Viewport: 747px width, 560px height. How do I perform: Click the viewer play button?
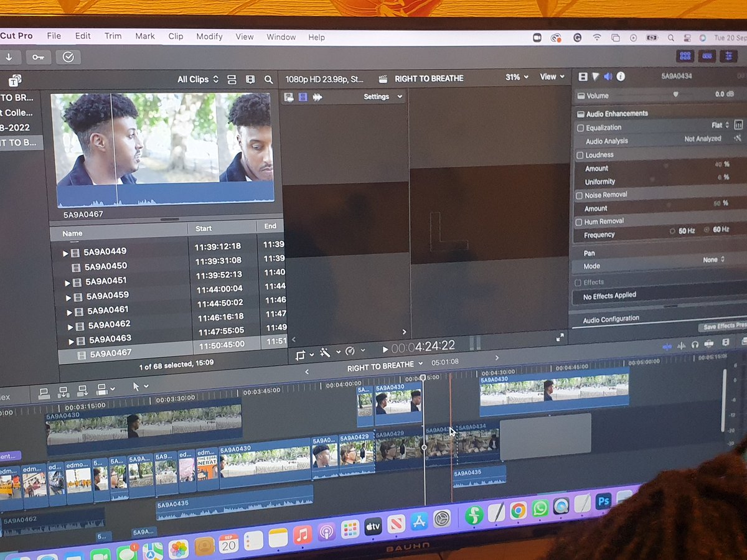coord(385,350)
